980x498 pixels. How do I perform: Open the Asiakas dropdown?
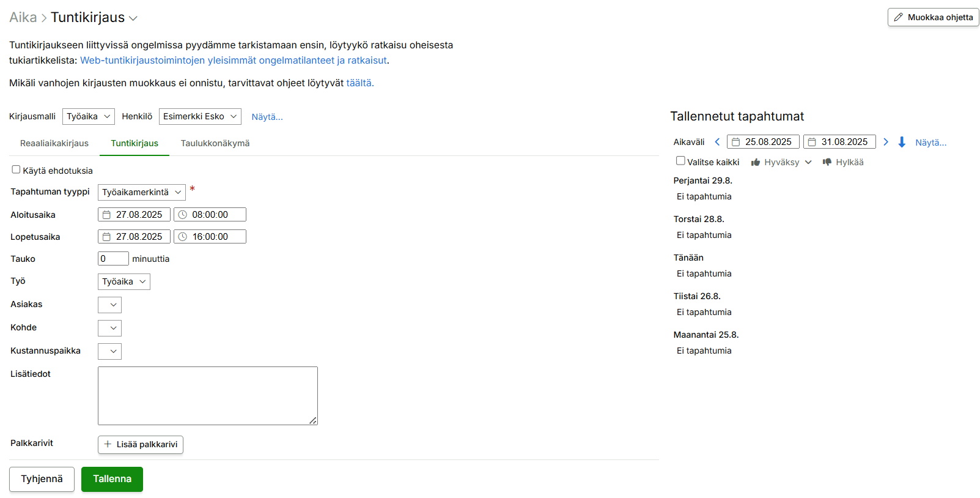109,305
